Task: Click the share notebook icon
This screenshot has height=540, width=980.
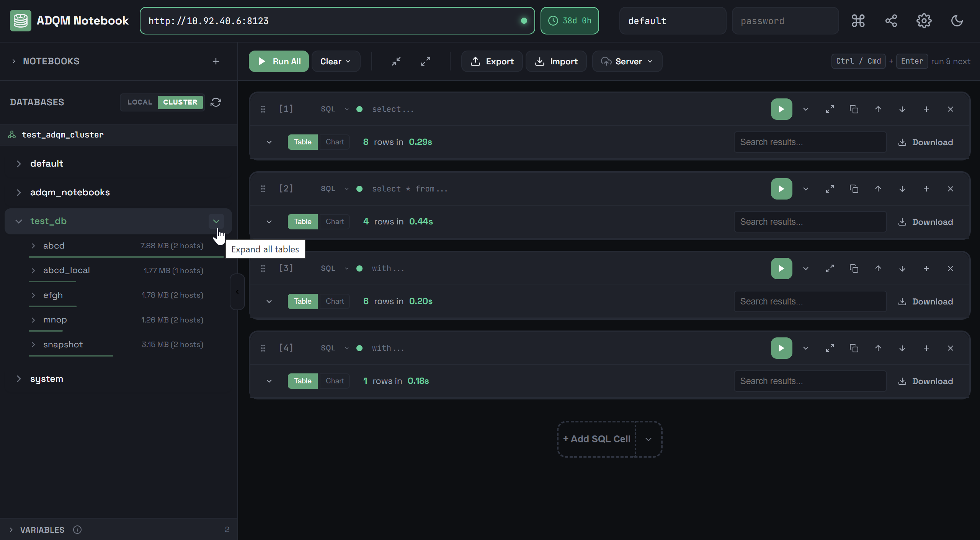Action: (891, 21)
